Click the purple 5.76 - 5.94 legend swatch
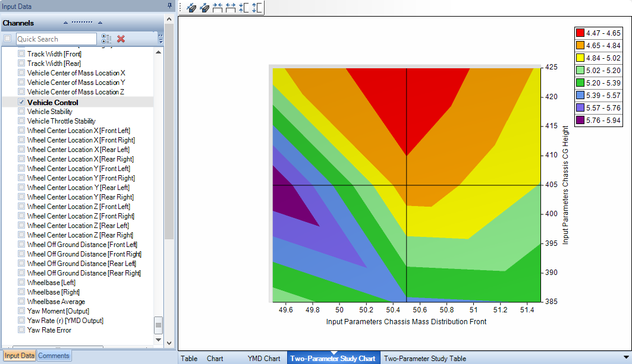The image size is (632, 364). (580, 121)
